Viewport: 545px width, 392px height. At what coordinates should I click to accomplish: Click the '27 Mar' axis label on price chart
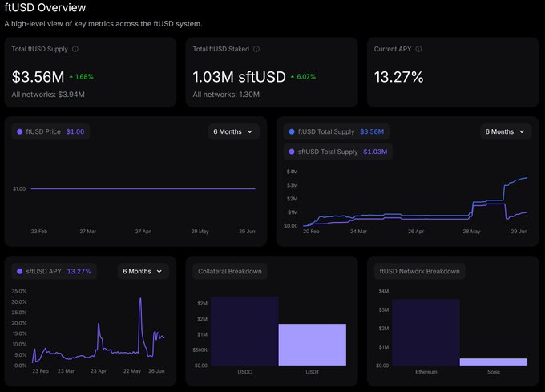[x=87, y=231]
